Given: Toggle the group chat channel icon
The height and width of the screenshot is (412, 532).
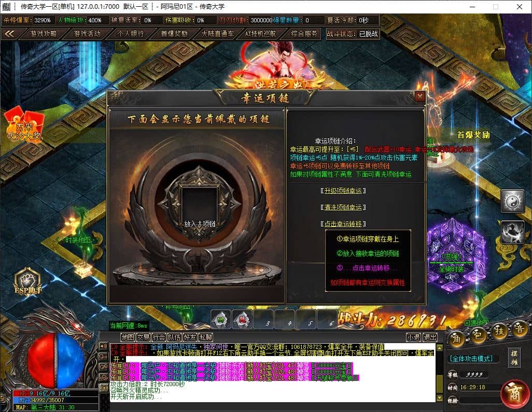Looking at the screenshot, I should [x=103, y=377].
